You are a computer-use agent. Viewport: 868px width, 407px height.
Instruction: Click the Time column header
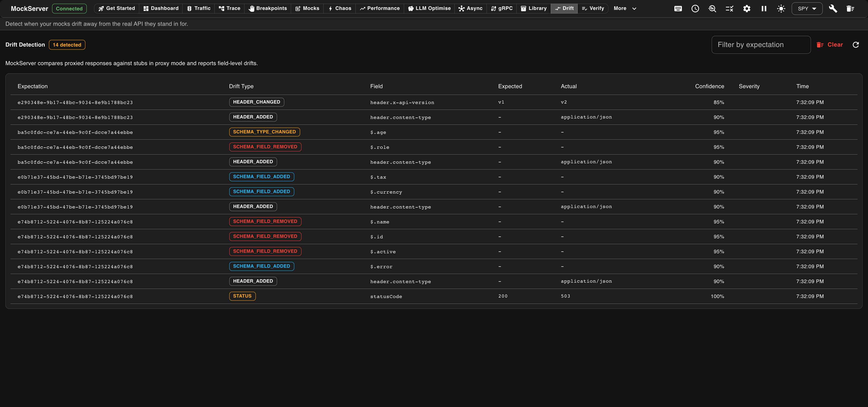[x=802, y=86]
